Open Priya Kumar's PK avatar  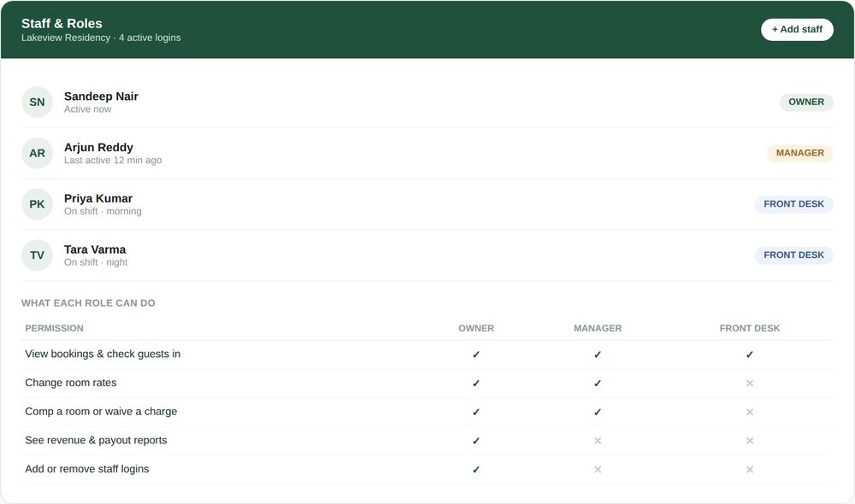(37, 204)
